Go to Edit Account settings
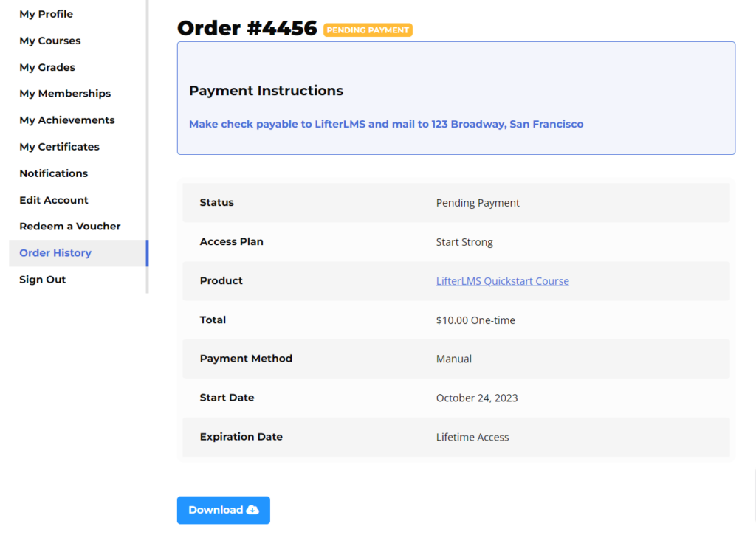 pyautogui.click(x=53, y=199)
